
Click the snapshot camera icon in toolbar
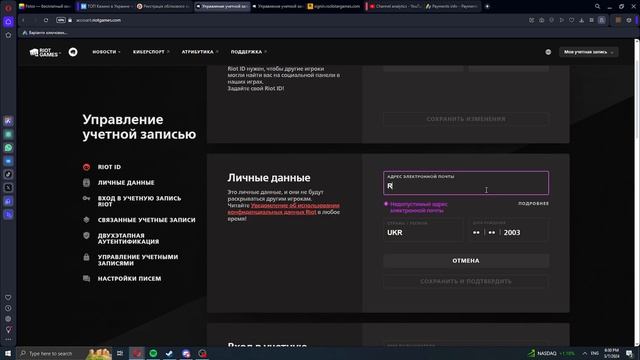(541, 20)
